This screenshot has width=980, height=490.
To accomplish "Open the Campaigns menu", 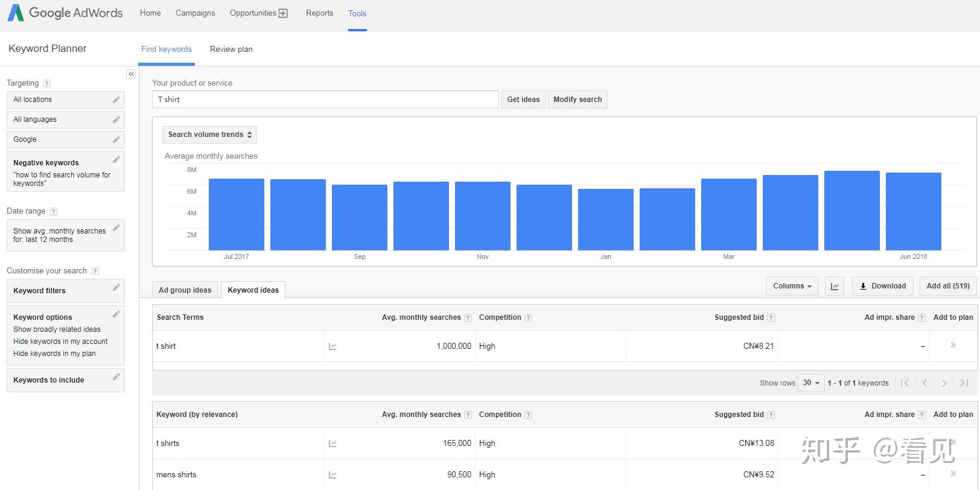I will point(195,13).
